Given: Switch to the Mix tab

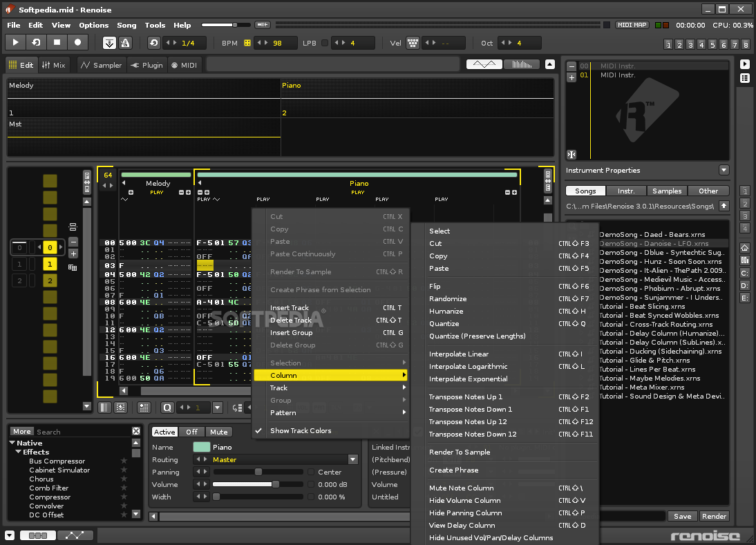Looking at the screenshot, I should 53,65.
